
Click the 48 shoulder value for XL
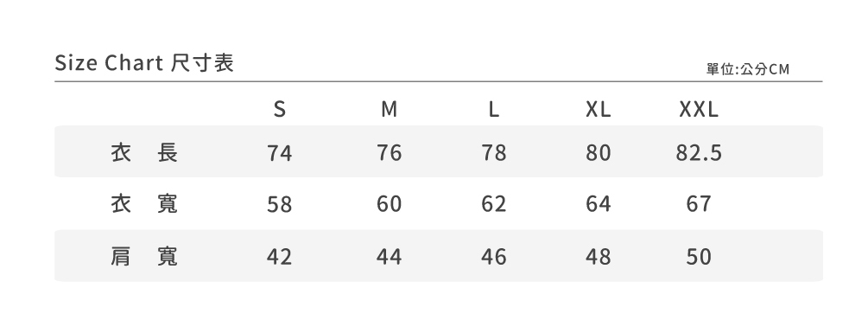coord(599,257)
